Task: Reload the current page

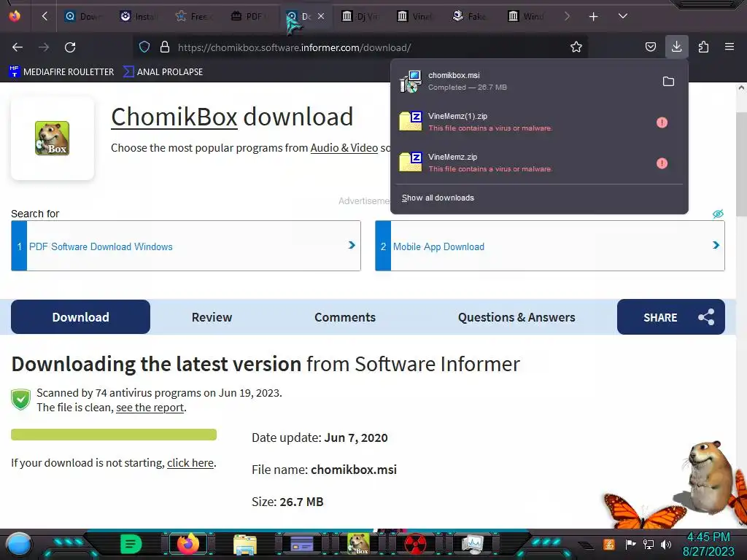Action: (x=70, y=47)
